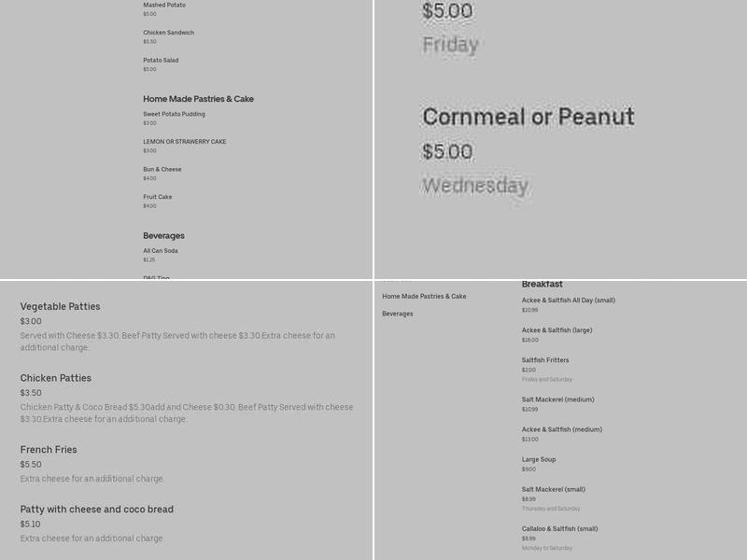Open Ackee & Saltfish All Day (small)

(x=569, y=300)
